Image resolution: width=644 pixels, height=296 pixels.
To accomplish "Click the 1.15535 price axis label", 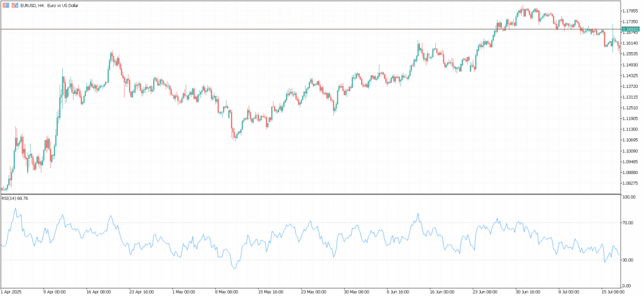I will 630,54.
